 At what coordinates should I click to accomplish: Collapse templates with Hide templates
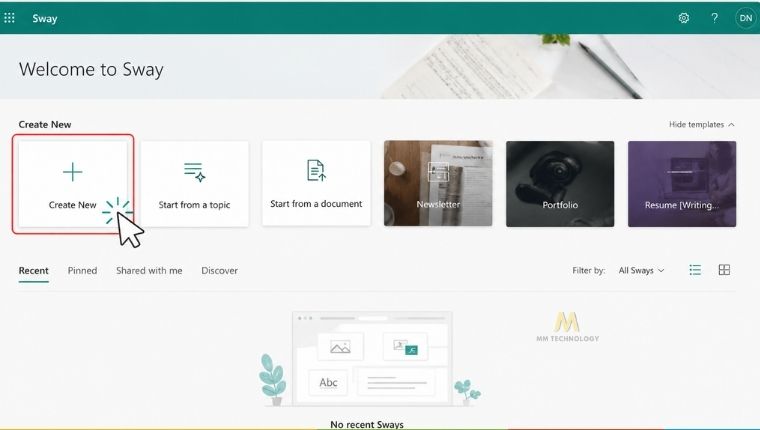pos(701,125)
